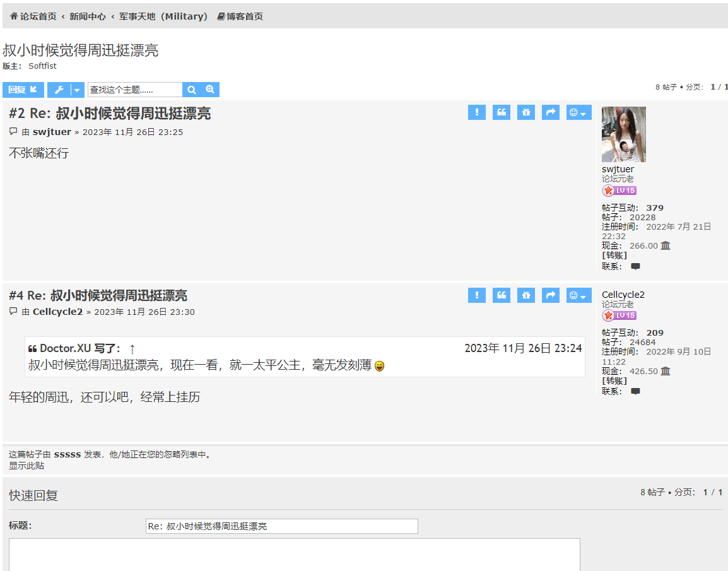Focus the 查找这个主题 search field

tap(135, 90)
